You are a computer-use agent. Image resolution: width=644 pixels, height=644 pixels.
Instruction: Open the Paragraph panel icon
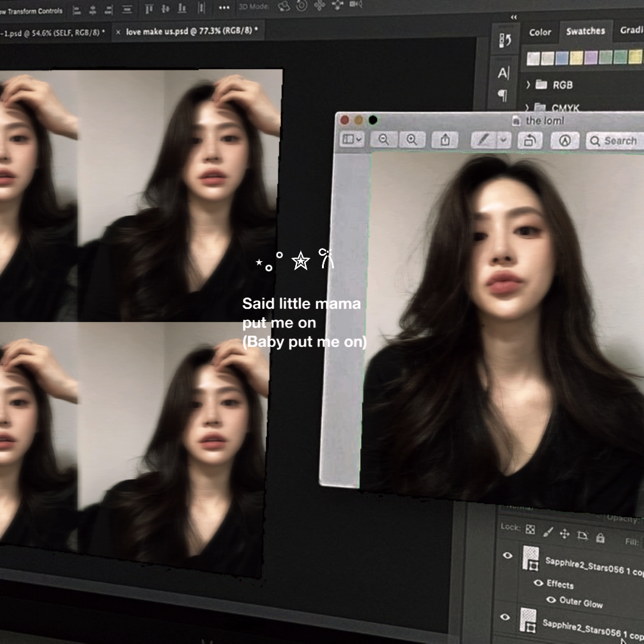coord(503,95)
